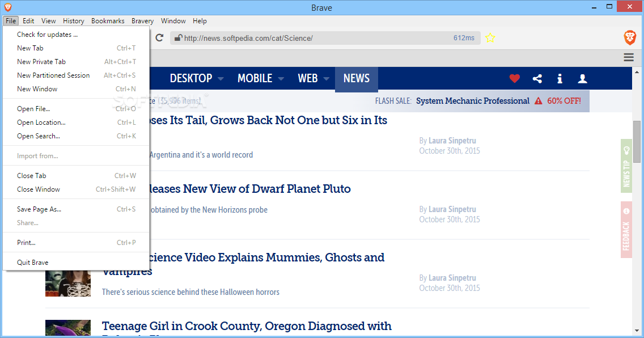Choose New Window from File menu
Screen dimensions: 644x338
(76, 88)
